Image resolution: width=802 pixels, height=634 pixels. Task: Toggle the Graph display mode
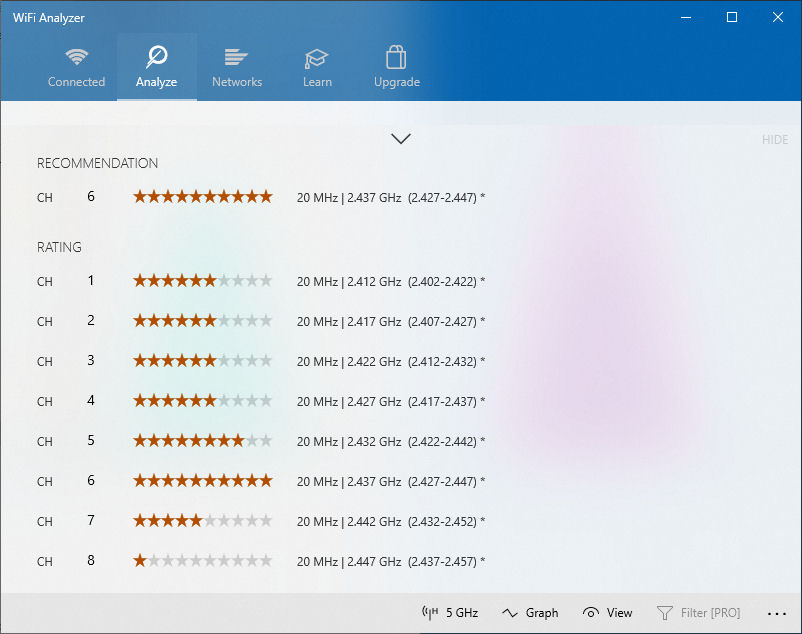pos(529,612)
